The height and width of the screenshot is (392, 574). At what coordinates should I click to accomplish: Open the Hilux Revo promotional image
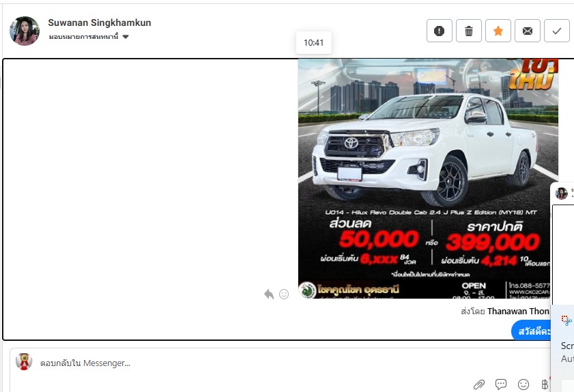428,179
